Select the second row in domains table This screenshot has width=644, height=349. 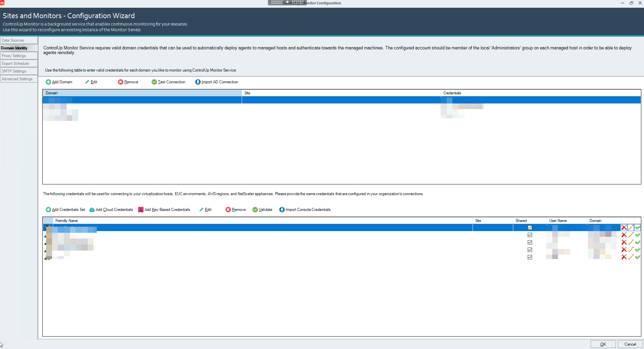(x=341, y=107)
